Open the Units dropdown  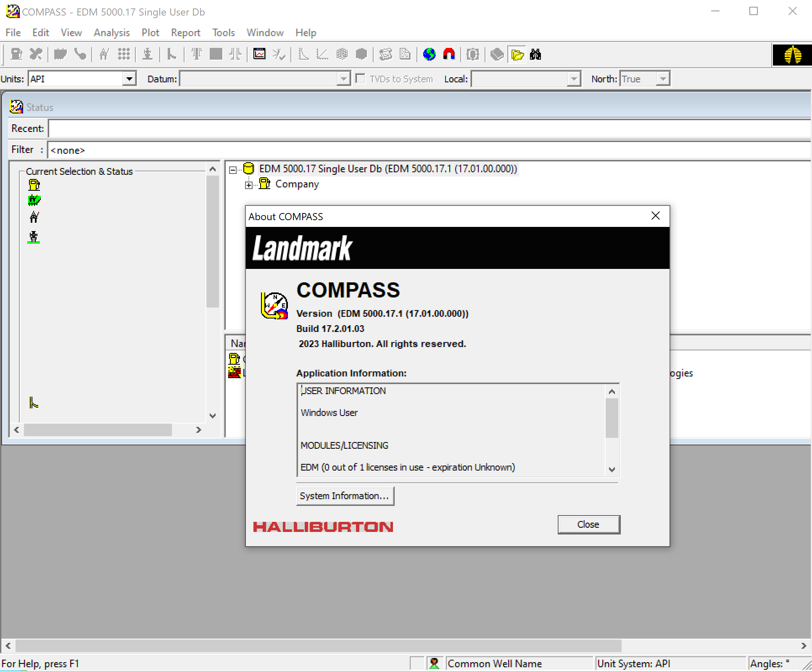[129, 79]
